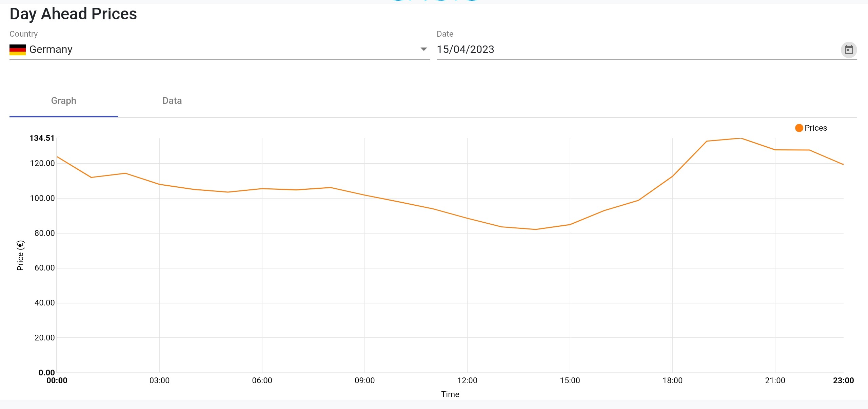Open the calendar date picker icon
This screenshot has height=409, width=868.
tap(849, 50)
